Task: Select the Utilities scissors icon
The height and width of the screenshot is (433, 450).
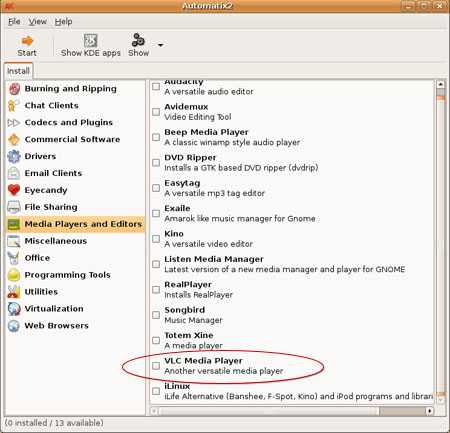Action: (14, 292)
